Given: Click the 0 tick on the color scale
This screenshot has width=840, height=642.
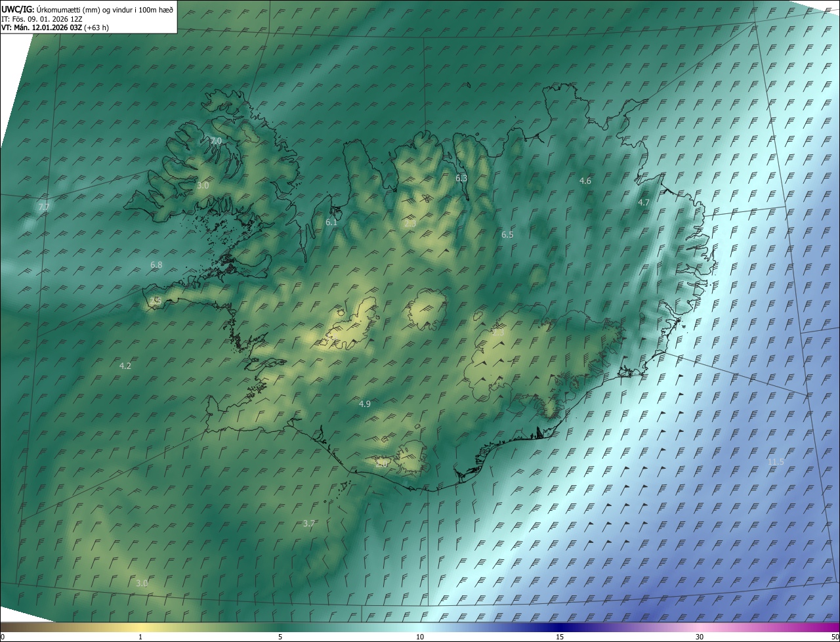Looking at the screenshot, I should (x=2, y=637).
